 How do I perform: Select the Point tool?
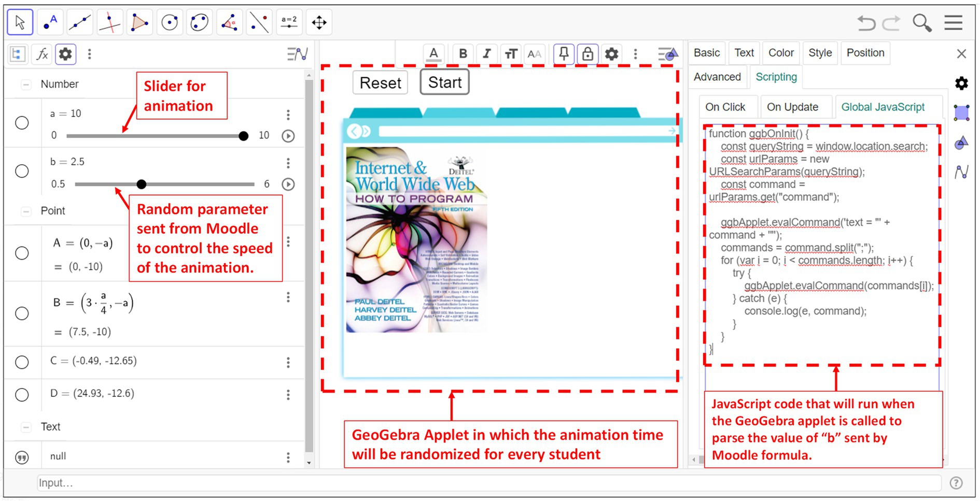tap(50, 23)
